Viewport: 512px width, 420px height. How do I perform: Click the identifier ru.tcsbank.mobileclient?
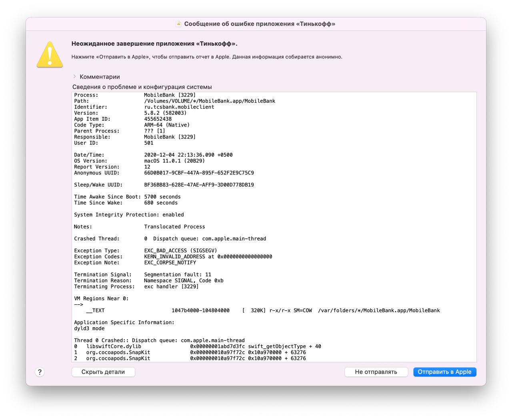point(179,107)
